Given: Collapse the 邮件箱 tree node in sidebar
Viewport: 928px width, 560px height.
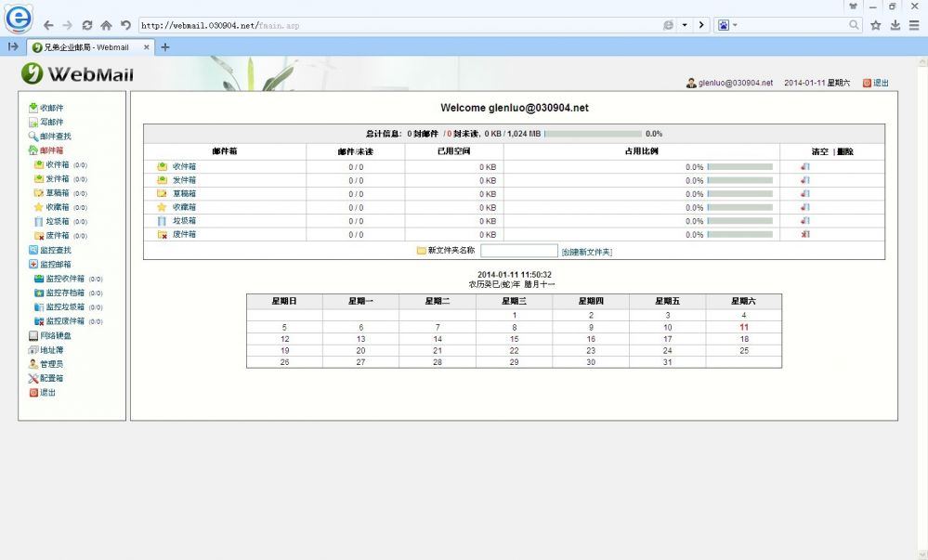Looking at the screenshot, I should click(x=33, y=150).
